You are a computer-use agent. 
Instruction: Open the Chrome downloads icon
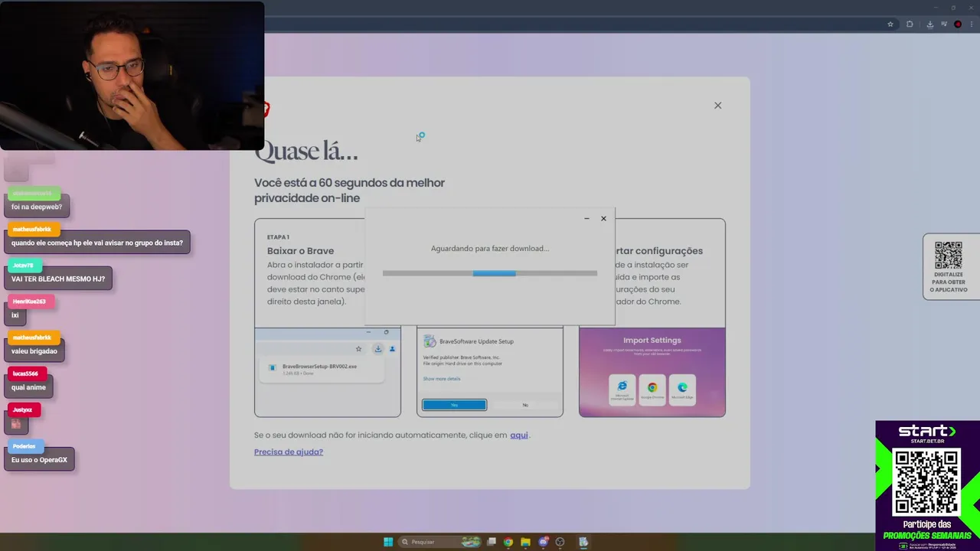[x=930, y=24]
